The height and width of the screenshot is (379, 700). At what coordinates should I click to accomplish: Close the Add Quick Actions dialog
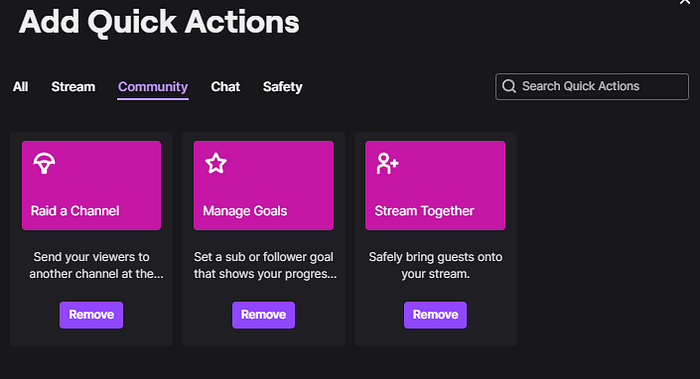[685, 2]
